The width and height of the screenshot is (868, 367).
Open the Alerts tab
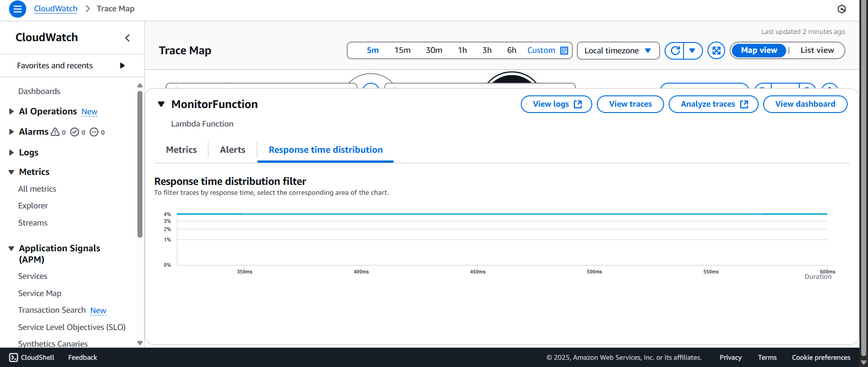[232, 150]
